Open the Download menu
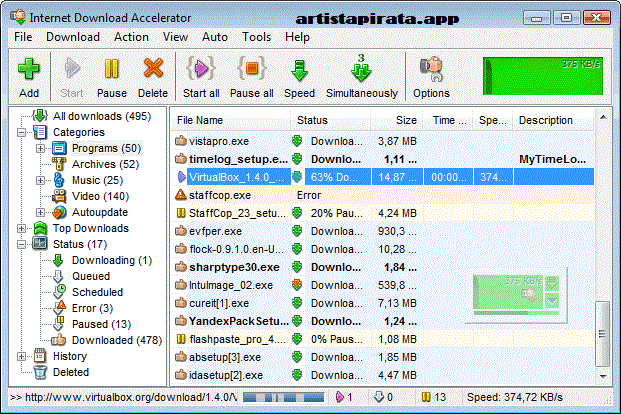Screen dimensions: 621x414 [73, 37]
